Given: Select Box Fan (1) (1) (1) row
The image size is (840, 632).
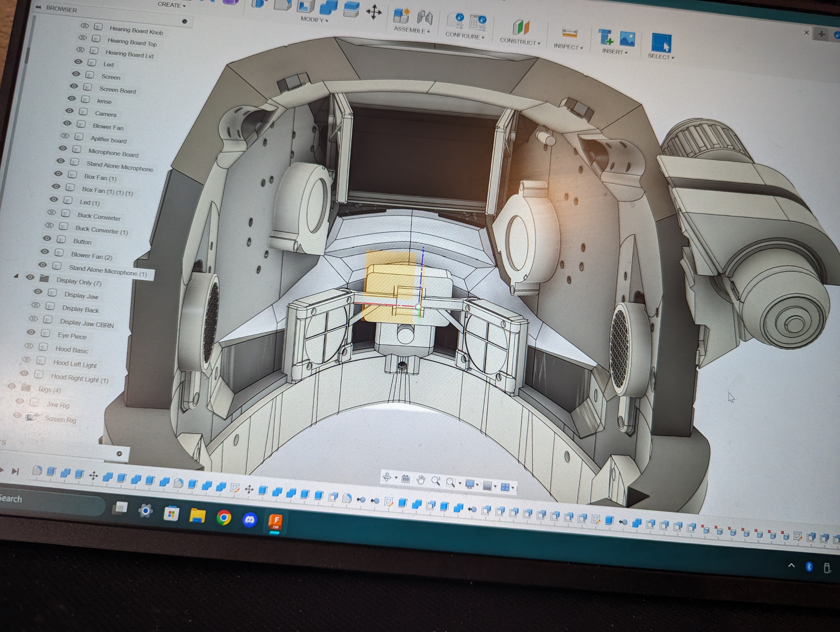Looking at the screenshot, I should click(x=107, y=191).
